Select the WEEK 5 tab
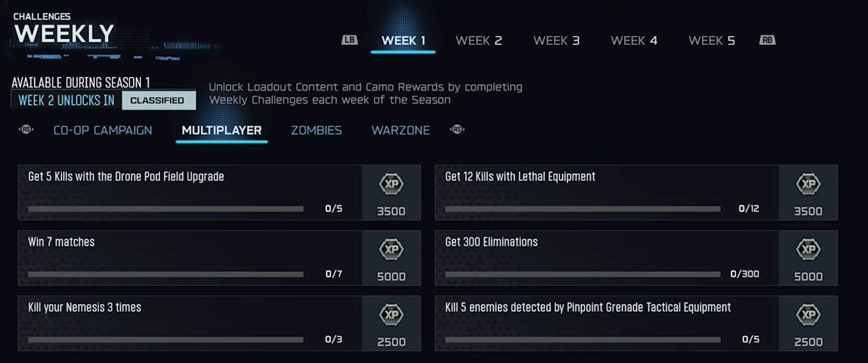 coord(711,40)
